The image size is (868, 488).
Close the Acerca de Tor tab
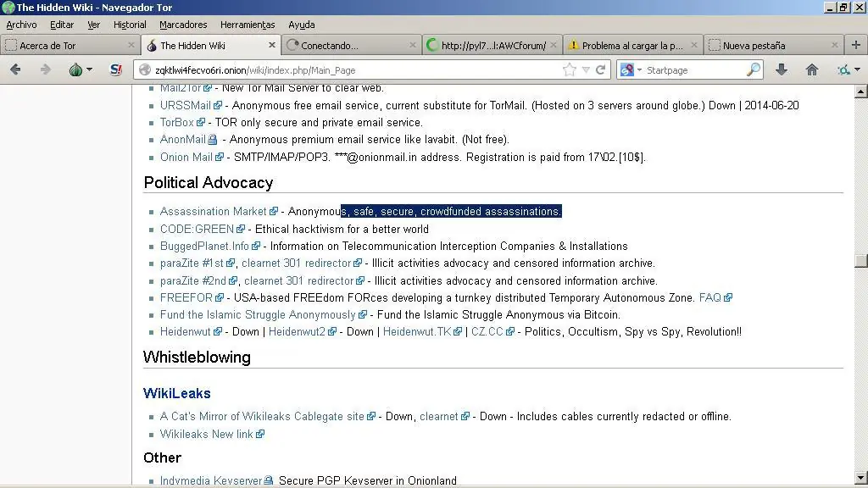[x=131, y=45]
